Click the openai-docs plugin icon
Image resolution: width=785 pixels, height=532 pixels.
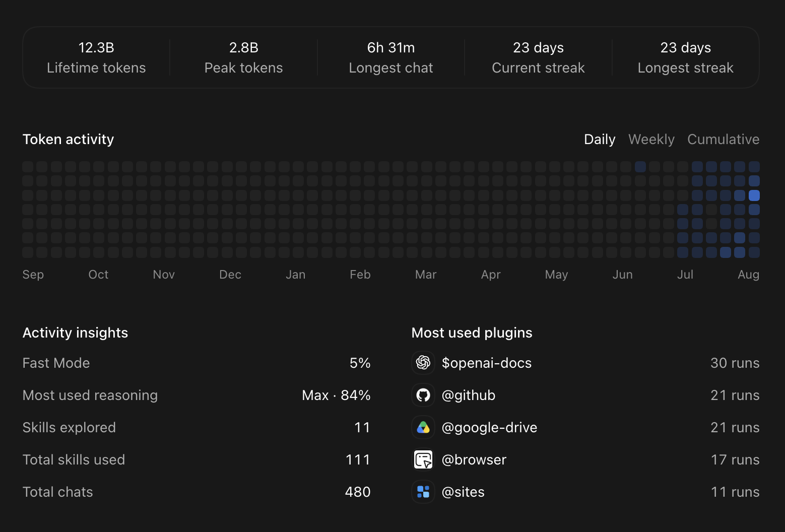coord(423,363)
